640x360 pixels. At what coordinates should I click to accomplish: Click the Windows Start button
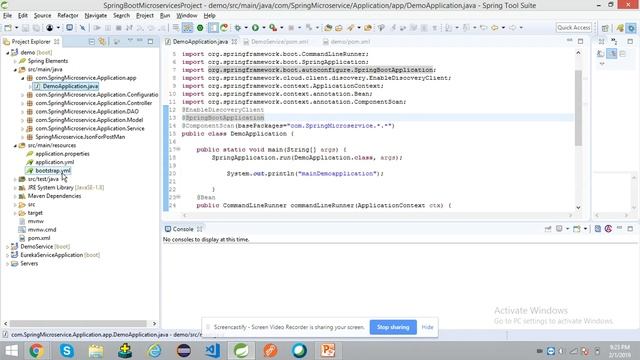(x=11, y=351)
